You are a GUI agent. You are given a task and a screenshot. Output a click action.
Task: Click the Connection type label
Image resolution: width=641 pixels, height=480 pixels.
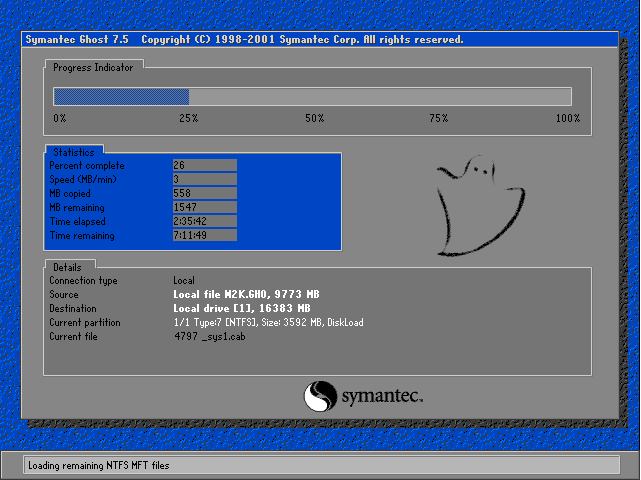[x=83, y=280]
